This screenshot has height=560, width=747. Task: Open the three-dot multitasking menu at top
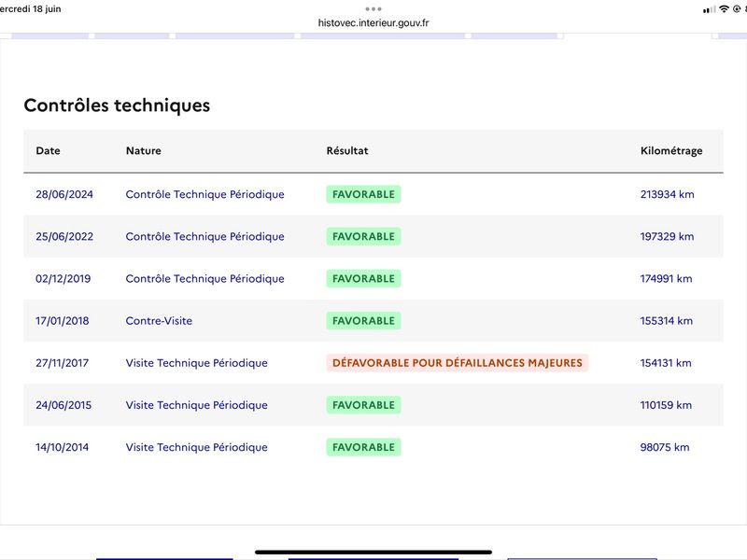[x=373, y=9]
